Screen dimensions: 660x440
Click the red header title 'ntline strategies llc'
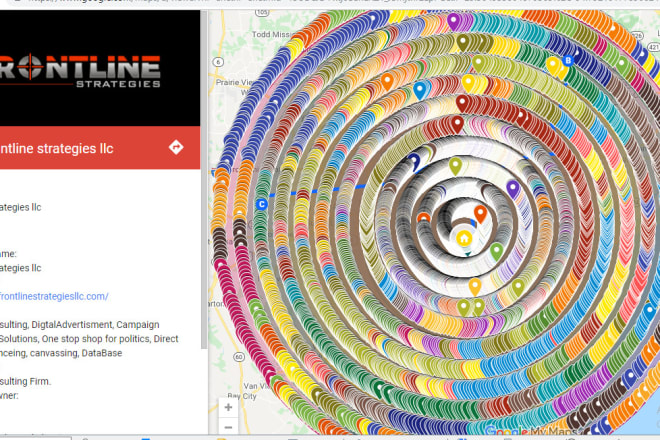coord(56,148)
